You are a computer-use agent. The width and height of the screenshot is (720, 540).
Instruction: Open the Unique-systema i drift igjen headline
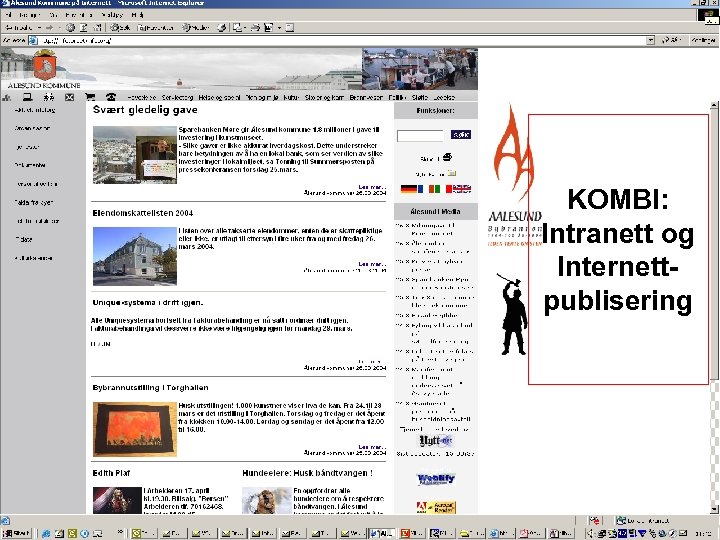tap(147, 303)
